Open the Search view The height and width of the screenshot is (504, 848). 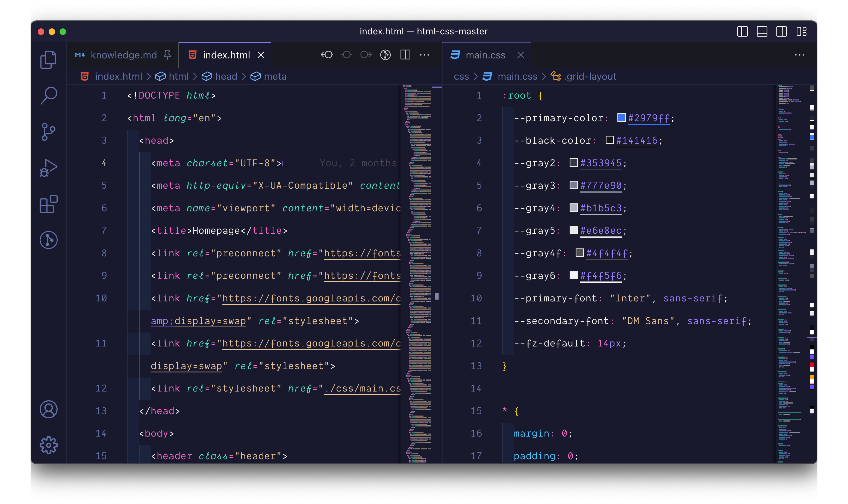[x=48, y=95]
